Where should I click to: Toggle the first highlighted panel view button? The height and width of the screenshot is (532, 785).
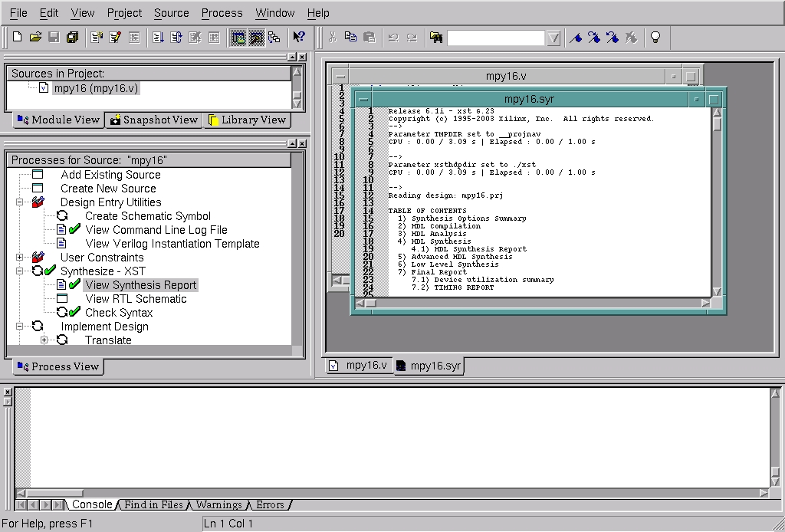point(238,37)
